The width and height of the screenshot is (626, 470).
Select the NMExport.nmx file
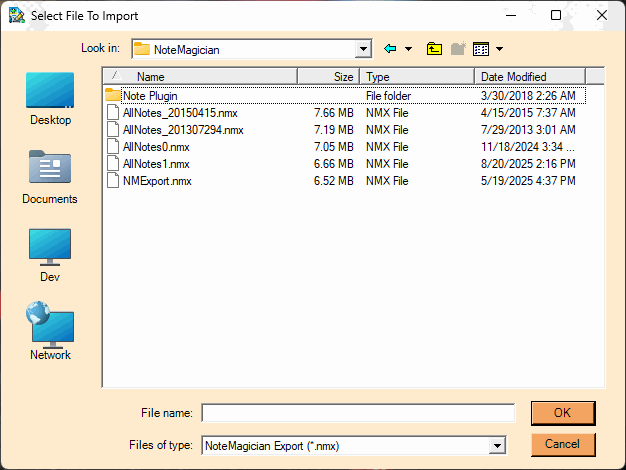pyautogui.click(x=156, y=181)
